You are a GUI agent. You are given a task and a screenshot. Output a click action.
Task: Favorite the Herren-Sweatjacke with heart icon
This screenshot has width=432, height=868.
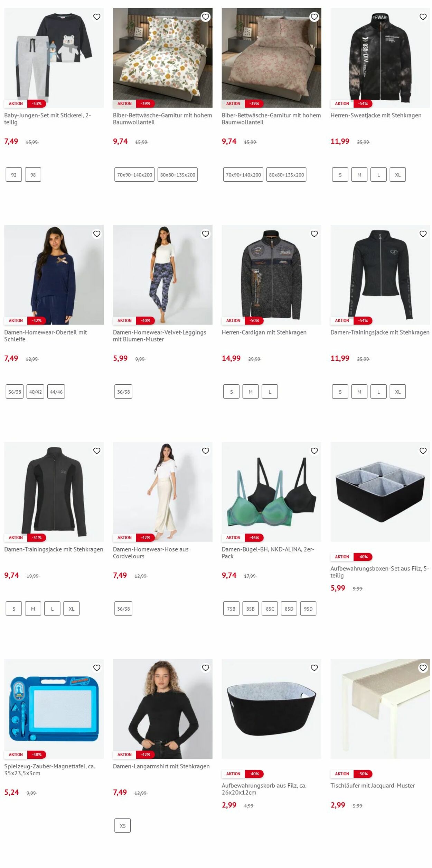[x=423, y=17]
